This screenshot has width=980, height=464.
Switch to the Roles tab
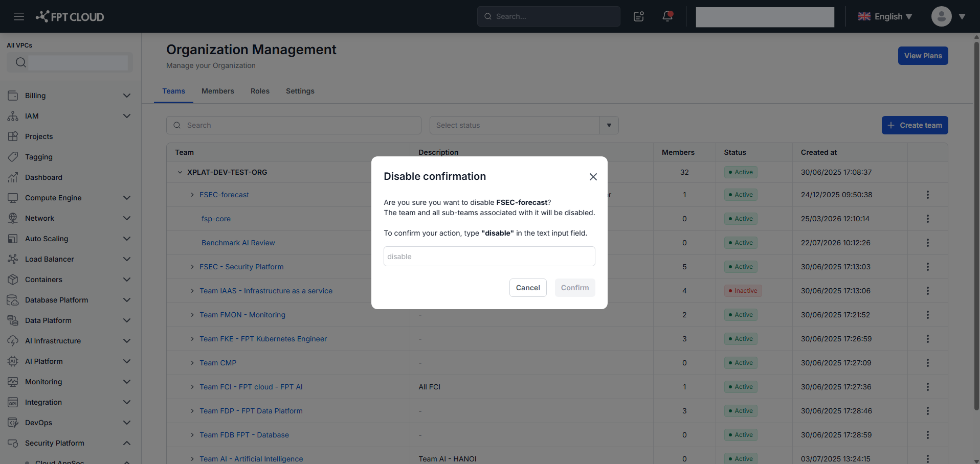260,91
